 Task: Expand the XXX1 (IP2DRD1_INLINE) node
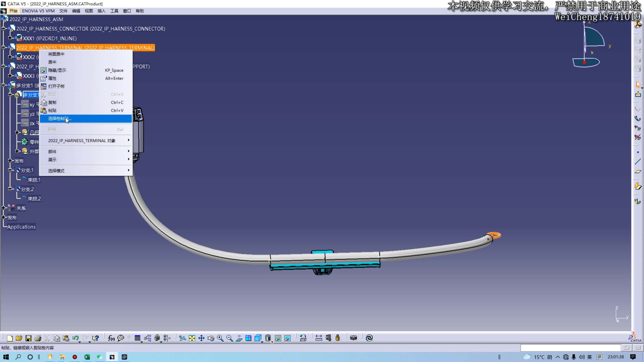[x=10, y=38]
